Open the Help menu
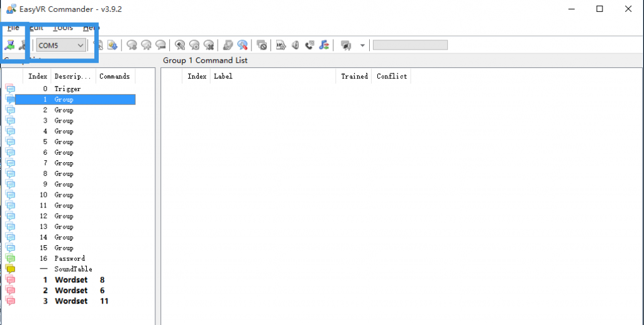Image resolution: width=644 pixels, height=325 pixels. pos(91,28)
